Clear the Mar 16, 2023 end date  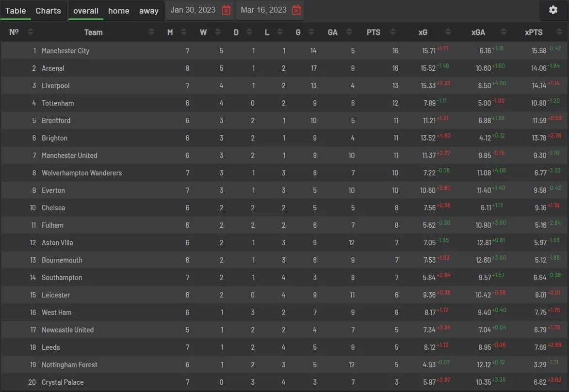[296, 10]
